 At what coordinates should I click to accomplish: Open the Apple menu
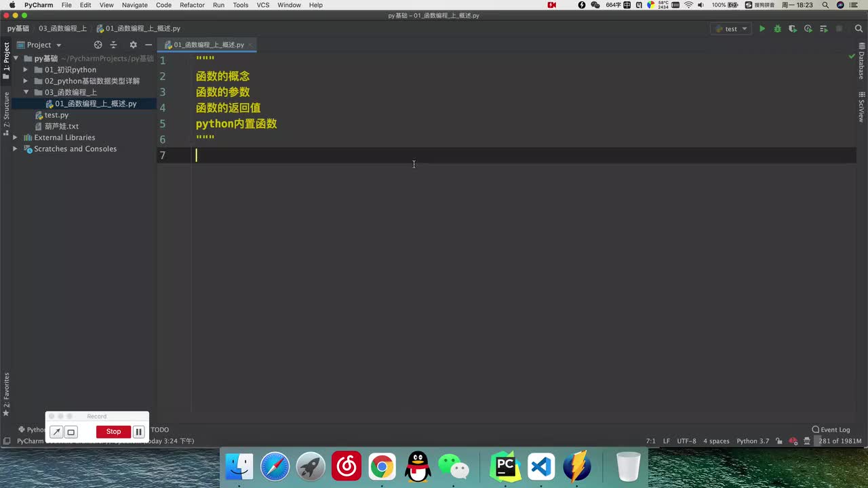[12, 5]
